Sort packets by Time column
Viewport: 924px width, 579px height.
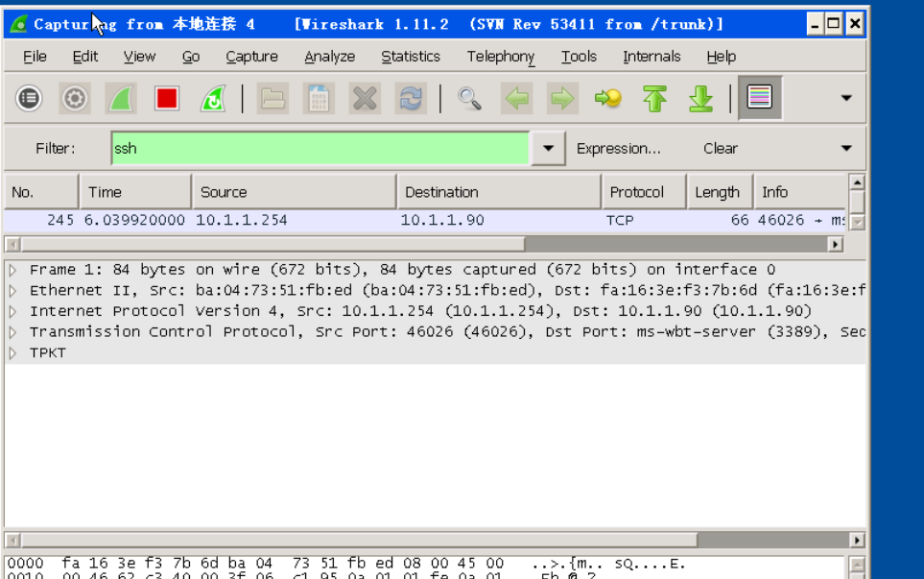(135, 192)
